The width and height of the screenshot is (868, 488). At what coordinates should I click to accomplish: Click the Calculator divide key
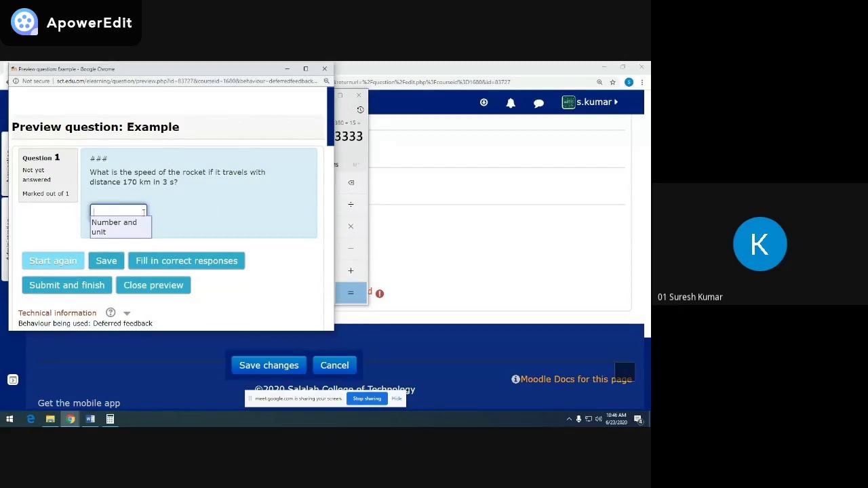click(351, 204)
